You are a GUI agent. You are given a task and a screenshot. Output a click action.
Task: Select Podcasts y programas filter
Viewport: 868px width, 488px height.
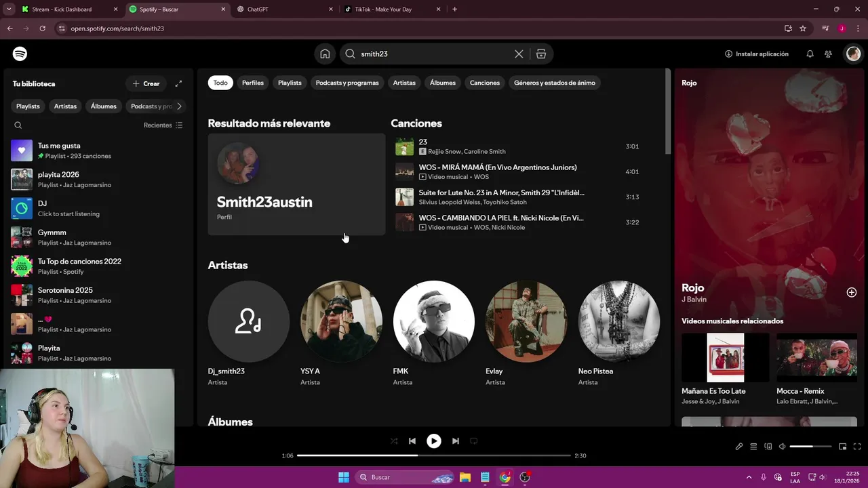coord(347,83)
